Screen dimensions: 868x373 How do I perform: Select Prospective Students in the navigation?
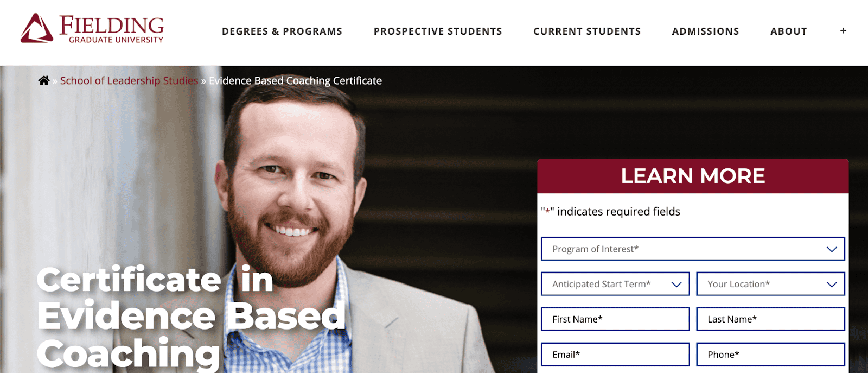pos(437,31)
